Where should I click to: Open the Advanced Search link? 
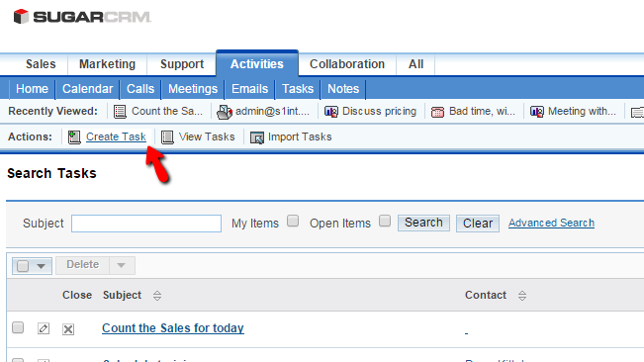pos(551,223)
